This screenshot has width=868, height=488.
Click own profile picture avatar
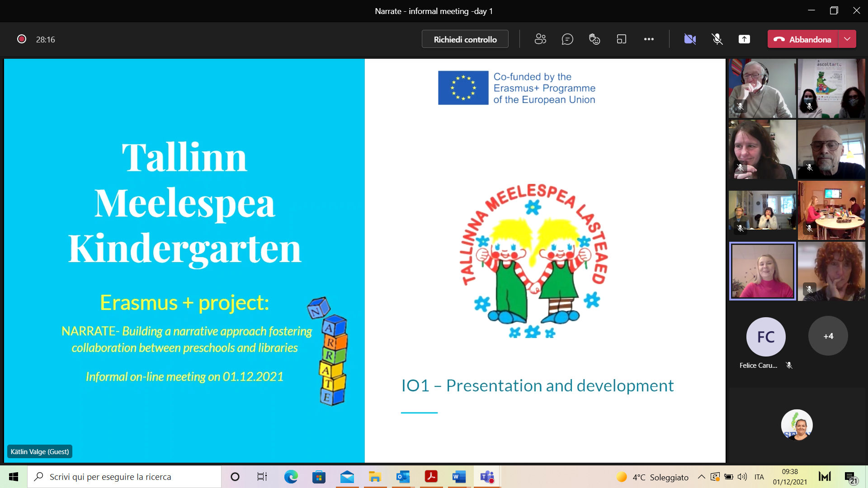[797, 425]
